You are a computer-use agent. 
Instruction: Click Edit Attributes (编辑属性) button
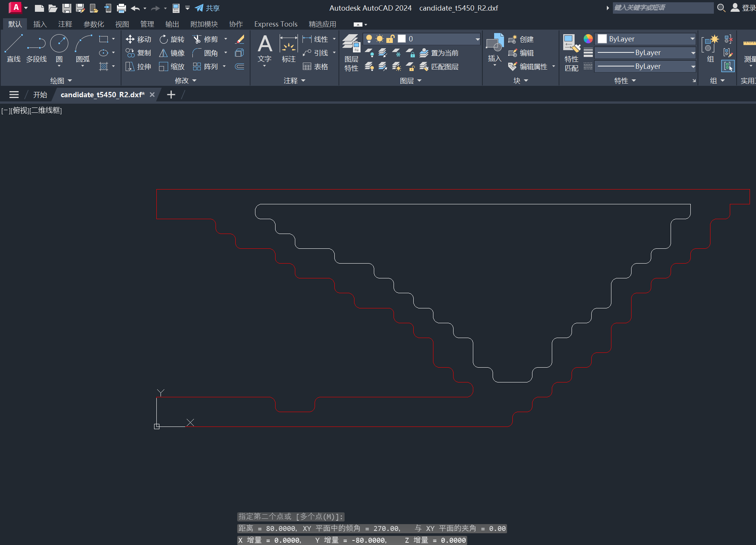pos(528,66)
